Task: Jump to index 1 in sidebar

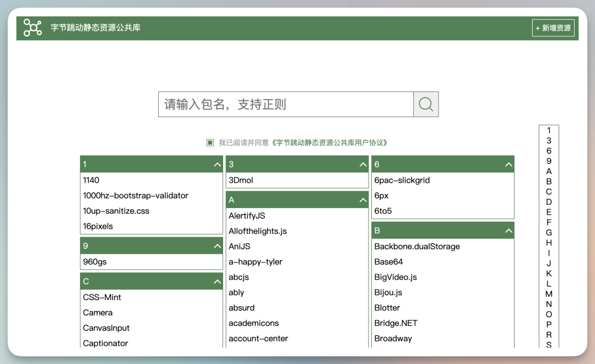Action: 549,131
